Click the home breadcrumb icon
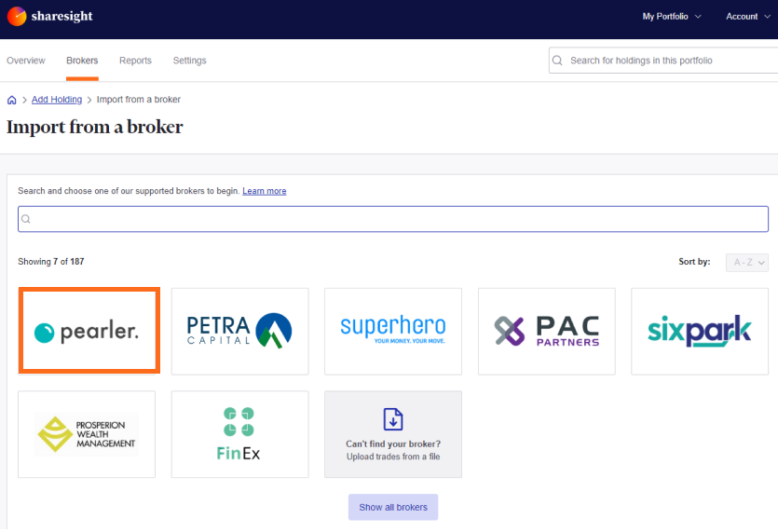Screen dimensions: 778x532 tap(12, 101)
